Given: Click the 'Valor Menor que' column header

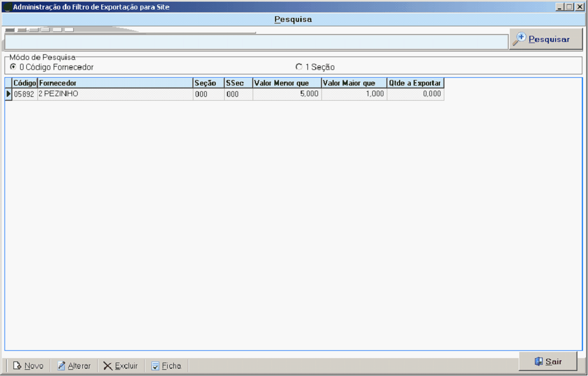Looking at the screenshot, I should (287, 83).
